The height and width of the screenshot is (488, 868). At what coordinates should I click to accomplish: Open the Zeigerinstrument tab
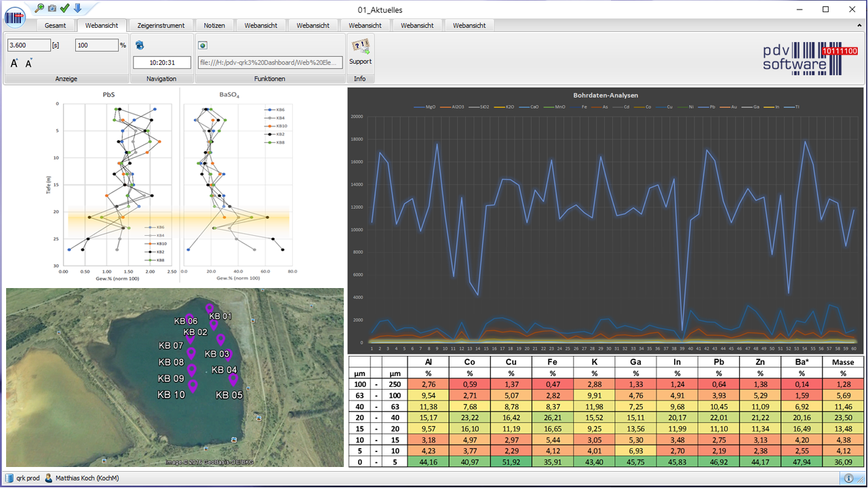(x=161, y=25)
